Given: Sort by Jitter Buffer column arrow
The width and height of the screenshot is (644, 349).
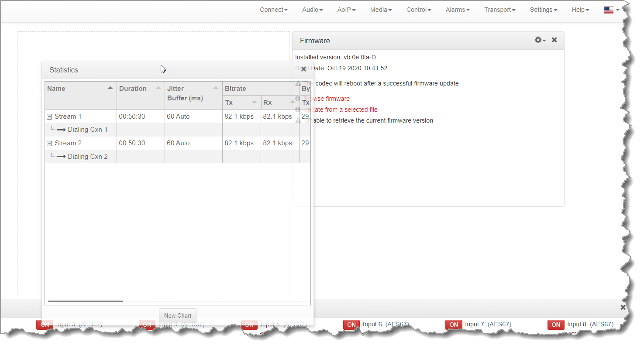Looking at the screenshot, I should coord(216,88).
